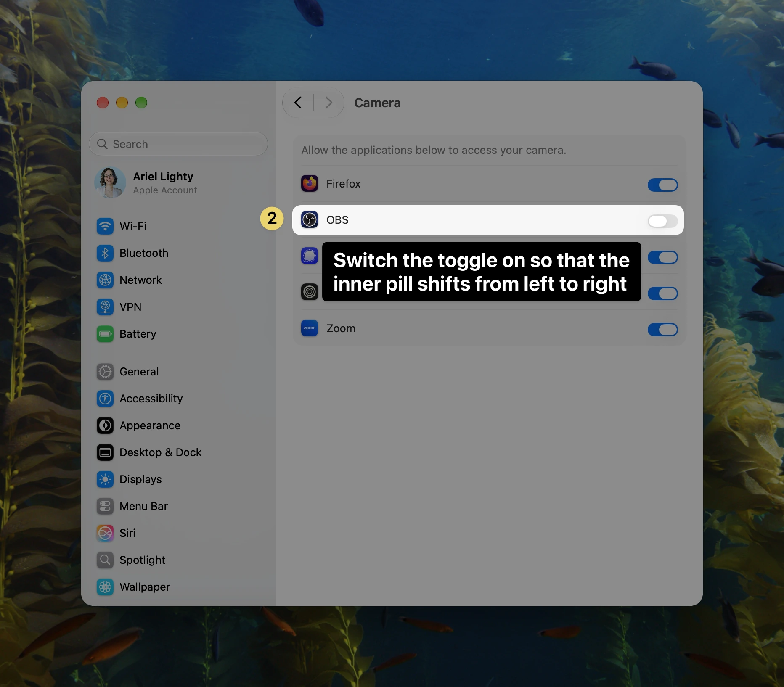Select the Wi-Fi label in sidebar
The width and height of the screenshot is (784, 687).
pyautogui.click(x=133, y=226)
